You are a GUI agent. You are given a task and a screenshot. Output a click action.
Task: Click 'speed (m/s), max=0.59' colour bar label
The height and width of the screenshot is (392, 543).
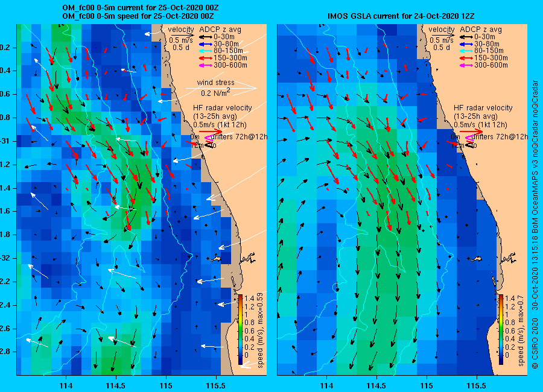[x=260, y=329]
